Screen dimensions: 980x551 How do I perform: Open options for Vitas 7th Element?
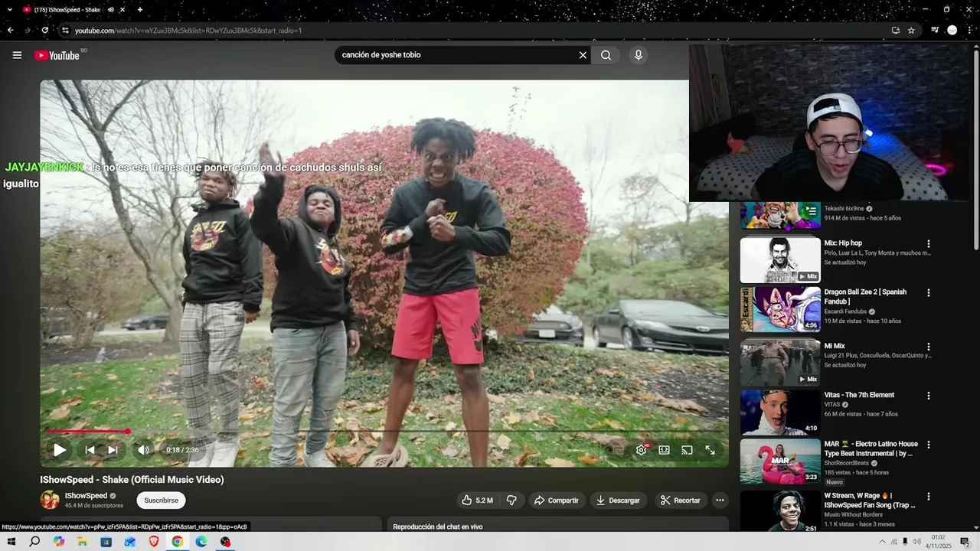(929, 396)
